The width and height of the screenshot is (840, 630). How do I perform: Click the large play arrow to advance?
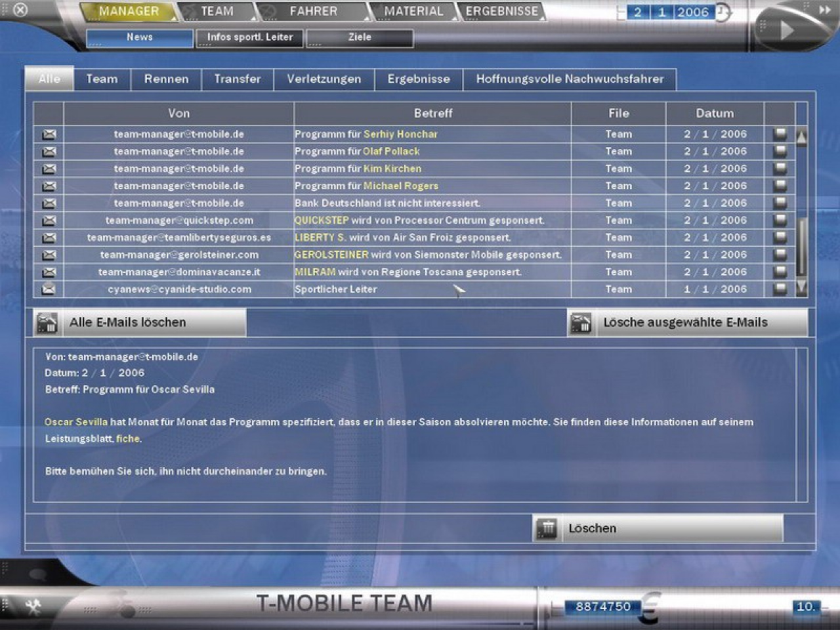(x=786, y=30)
